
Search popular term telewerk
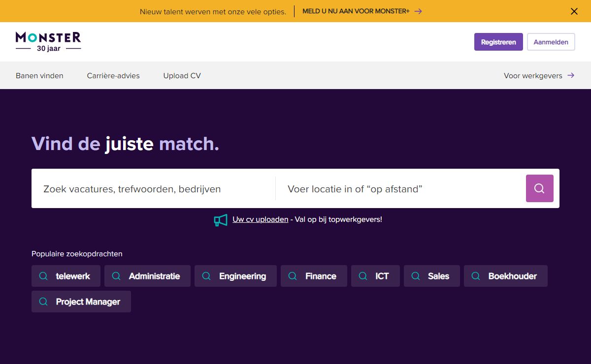tap(66, 276)
